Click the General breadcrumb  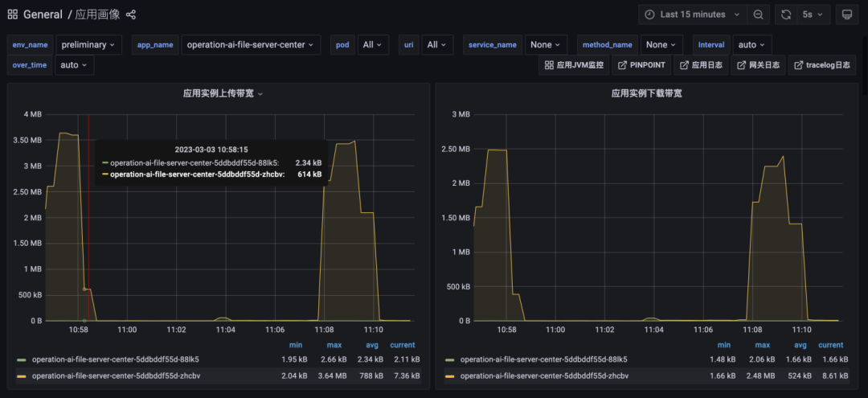(x=43, y=14)
